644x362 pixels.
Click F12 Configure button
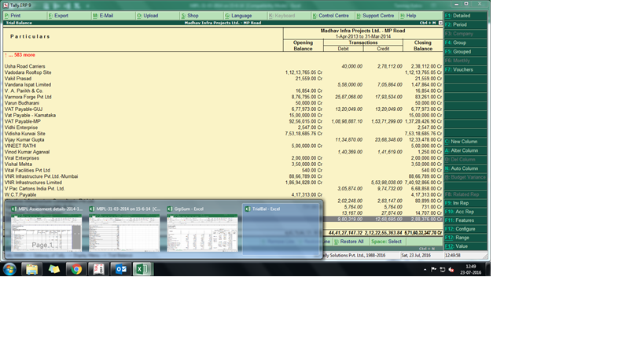[x=466, y=229]
